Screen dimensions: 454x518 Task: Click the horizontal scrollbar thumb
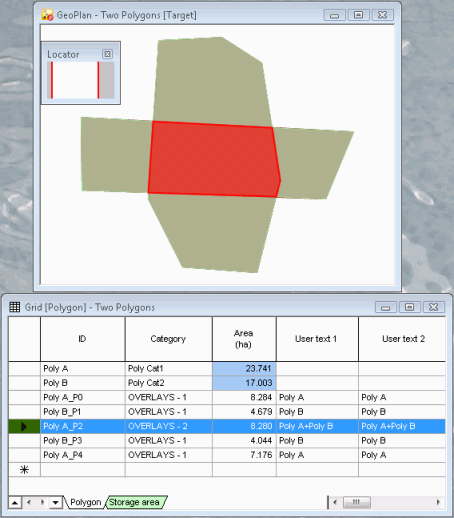(x=356, y=502)
